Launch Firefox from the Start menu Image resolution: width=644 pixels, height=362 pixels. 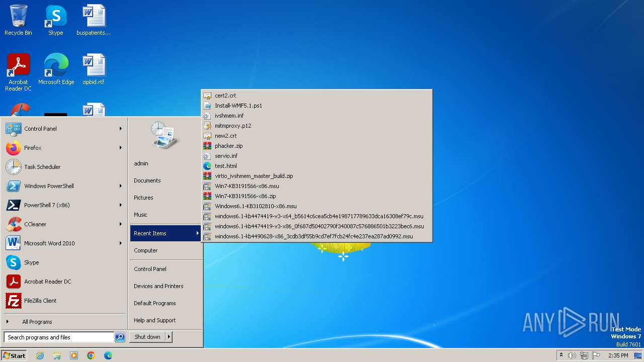(64, 148)
